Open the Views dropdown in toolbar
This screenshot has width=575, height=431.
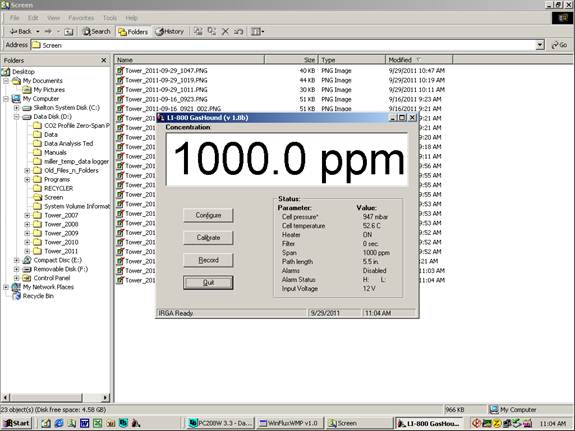(x=257, y=32)
